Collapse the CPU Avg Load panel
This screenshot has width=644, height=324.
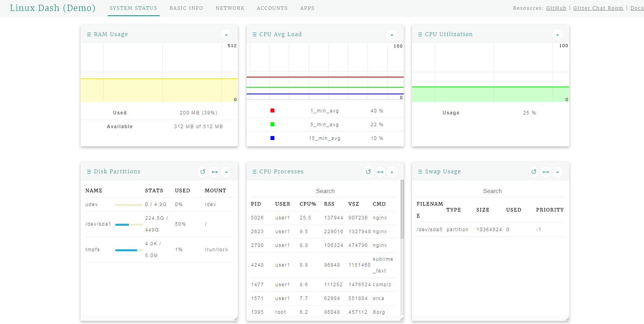(392, 35)
